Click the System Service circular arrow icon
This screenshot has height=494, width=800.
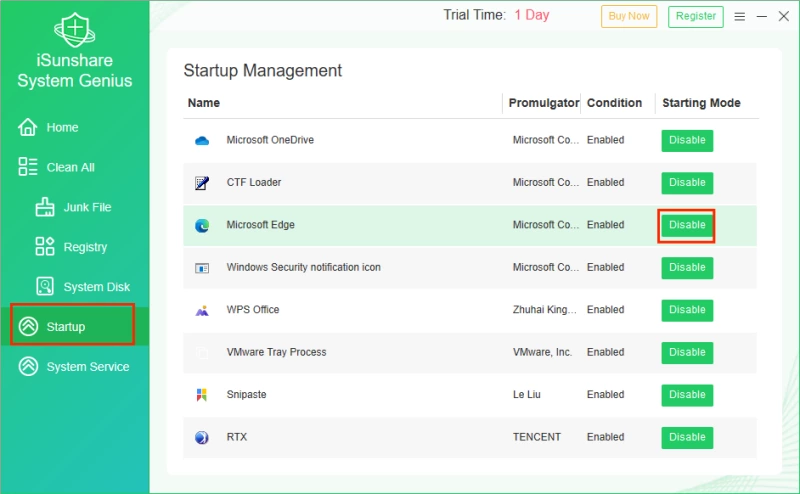coord(29,366)
